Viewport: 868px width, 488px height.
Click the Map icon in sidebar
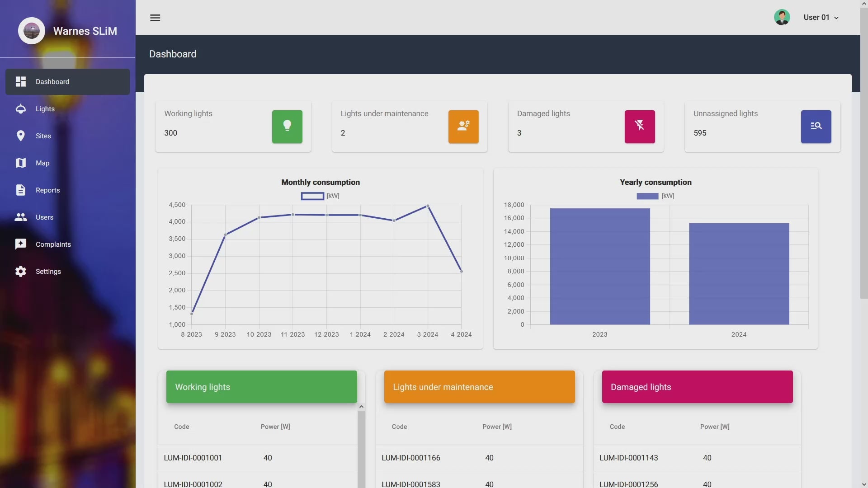click(x=21, y=163)
